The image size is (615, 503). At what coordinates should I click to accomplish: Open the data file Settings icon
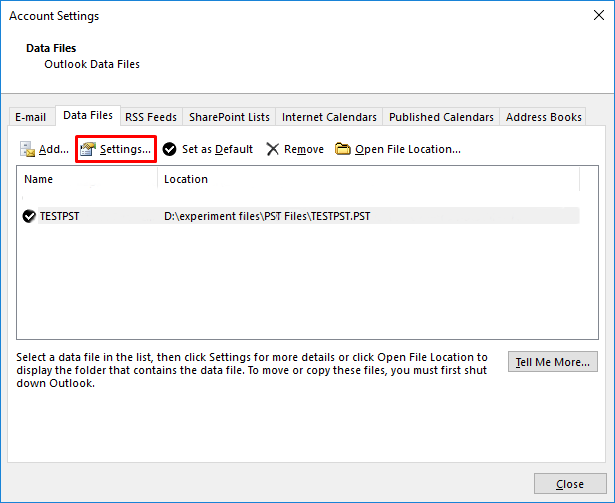[x=88, y=149]
